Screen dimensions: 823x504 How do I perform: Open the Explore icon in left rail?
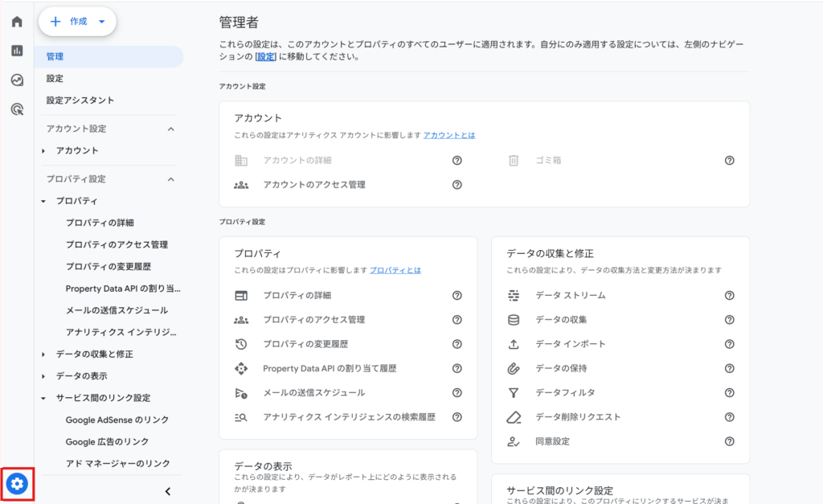pyautogui.click(x=17, y=80)
